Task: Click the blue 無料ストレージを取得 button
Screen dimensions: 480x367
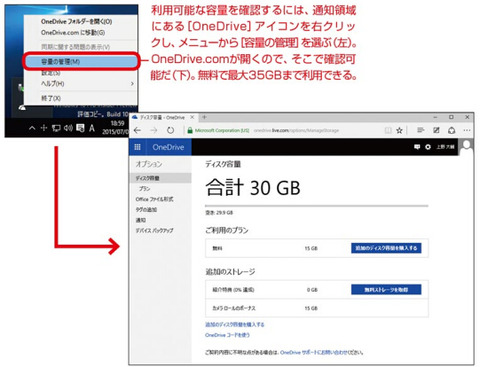Action: pos(386,289)
